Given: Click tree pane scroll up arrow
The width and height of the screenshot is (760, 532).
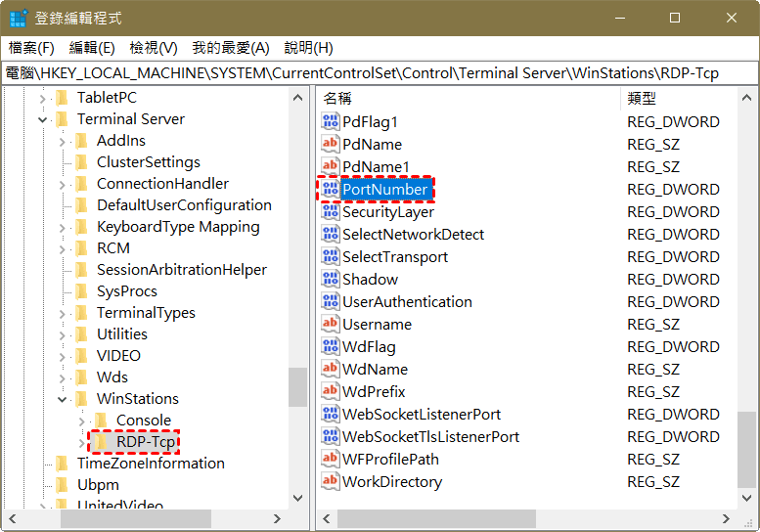Looking at the screenshot, I should click(297, 98).
